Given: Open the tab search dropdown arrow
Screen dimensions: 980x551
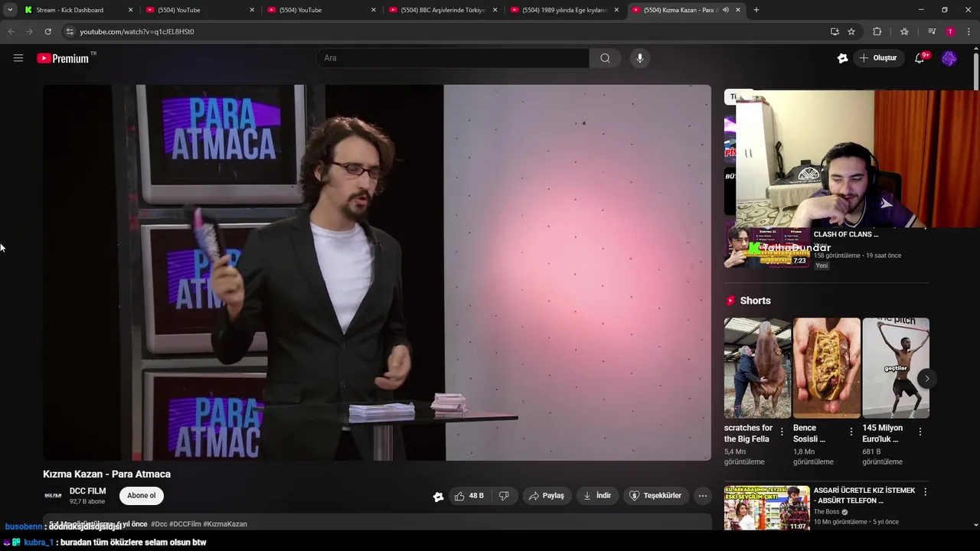Looking at the screenshot, I should tap(10, 10).
